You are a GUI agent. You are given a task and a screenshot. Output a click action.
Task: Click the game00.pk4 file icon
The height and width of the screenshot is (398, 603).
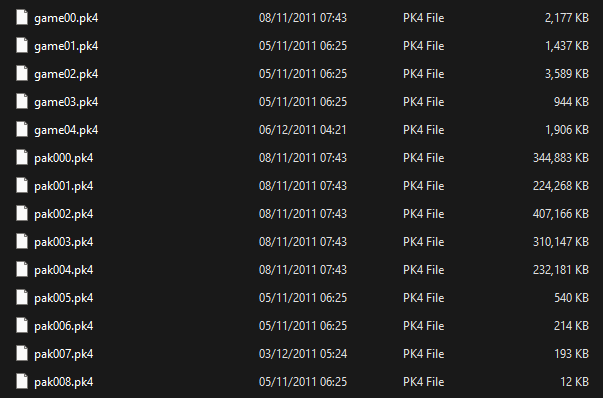pos(22,18)
